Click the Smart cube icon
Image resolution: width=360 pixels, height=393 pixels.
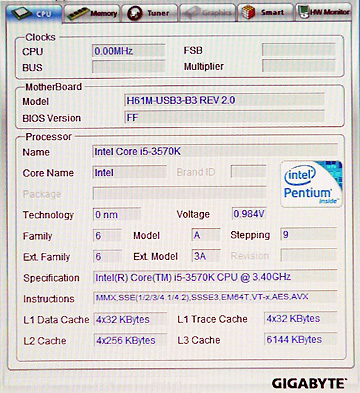click(249, 13)
